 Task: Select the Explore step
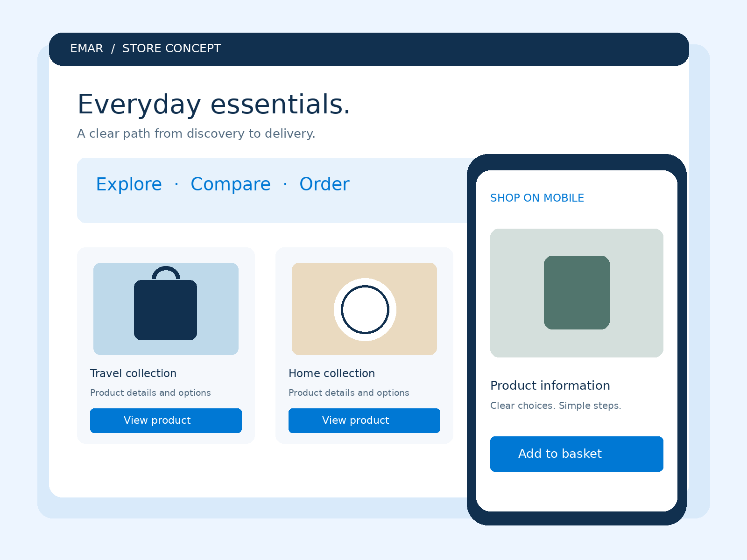click(x=129, y=184)
